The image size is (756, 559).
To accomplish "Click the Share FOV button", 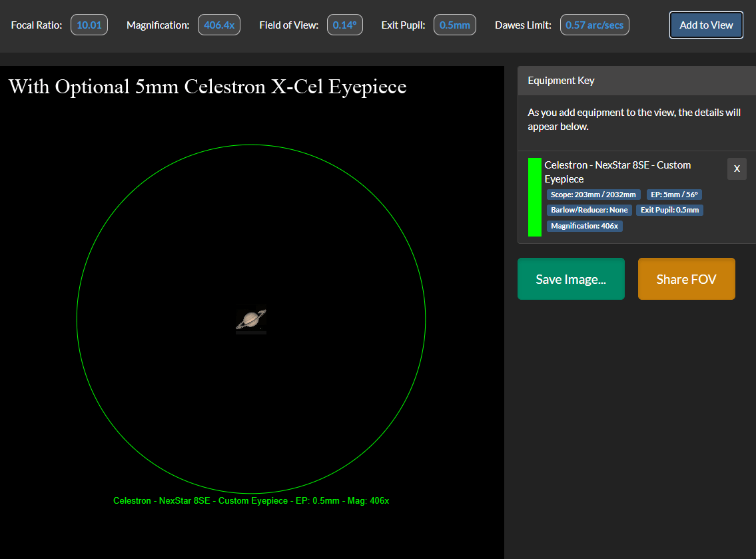I will coord(686,279).
